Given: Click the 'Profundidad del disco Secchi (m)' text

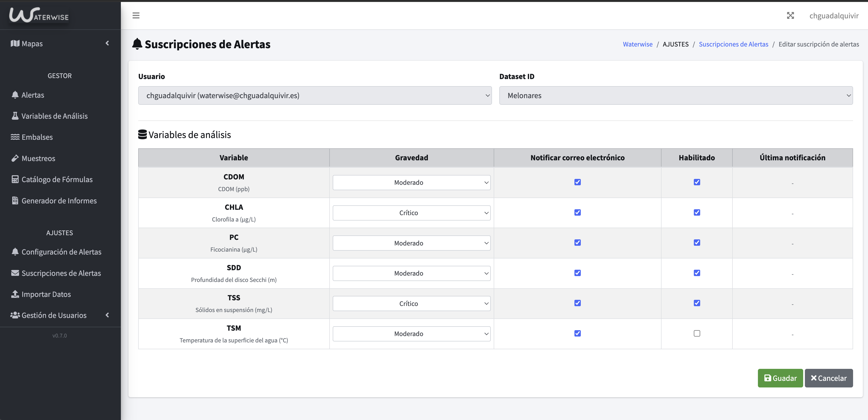Looking at the screenshot, I should click(233, 280).
